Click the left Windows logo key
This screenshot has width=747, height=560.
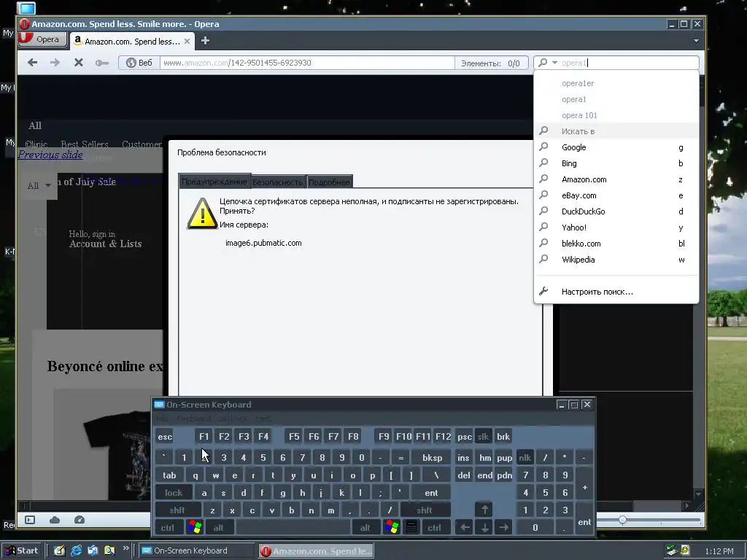tap(195, 527)
